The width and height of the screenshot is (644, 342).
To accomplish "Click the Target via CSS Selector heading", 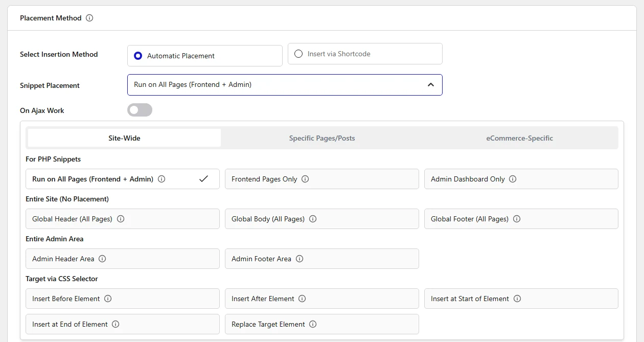I will (x=61, y=279).
